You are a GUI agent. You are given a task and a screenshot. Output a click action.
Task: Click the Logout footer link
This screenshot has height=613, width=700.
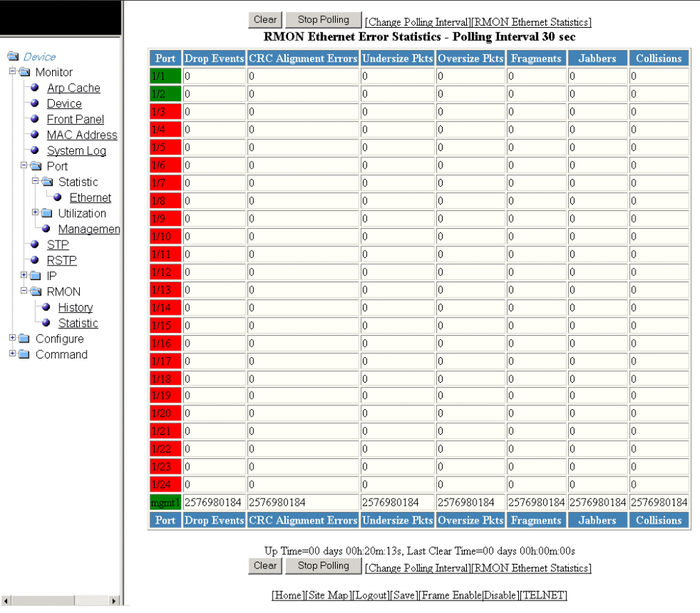[370, 595]
